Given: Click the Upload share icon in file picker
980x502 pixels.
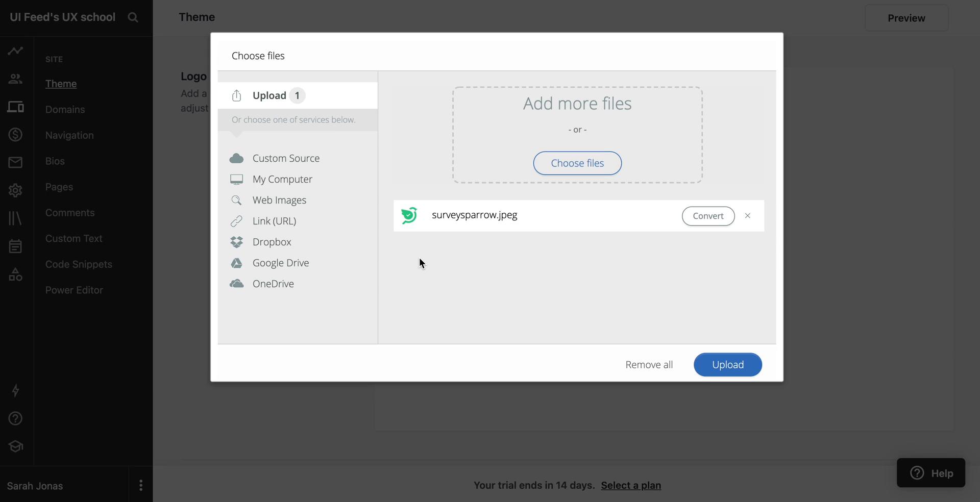Looking at the screenshot, I should coord(236,95).
